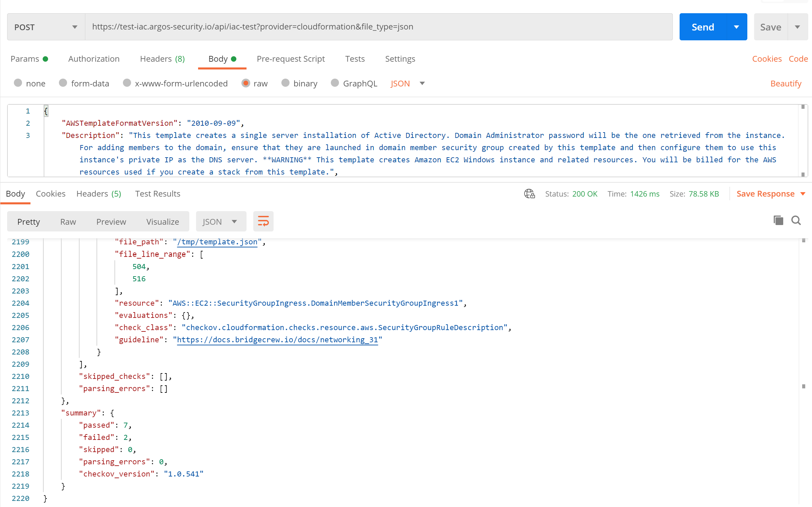Click the guideline URL for networking_31

(278, 339)
